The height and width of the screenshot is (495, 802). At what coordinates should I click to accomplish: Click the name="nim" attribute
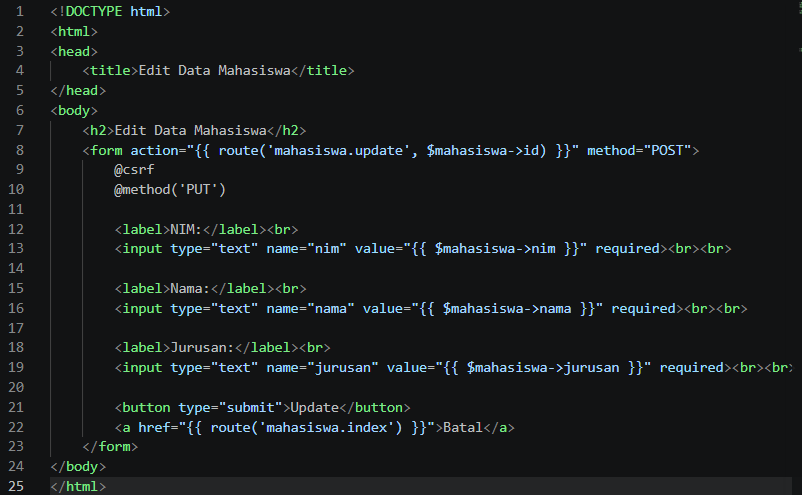click(306, 249)
